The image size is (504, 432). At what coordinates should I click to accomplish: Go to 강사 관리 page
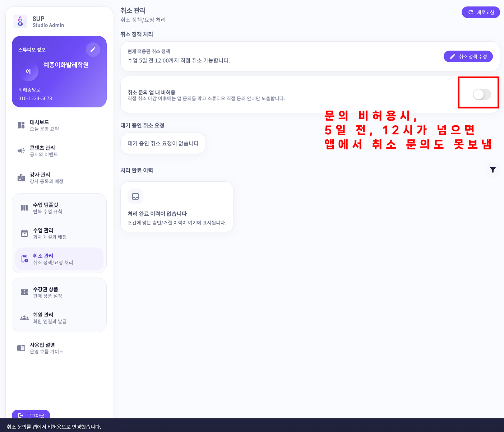(x=59, y=178)
